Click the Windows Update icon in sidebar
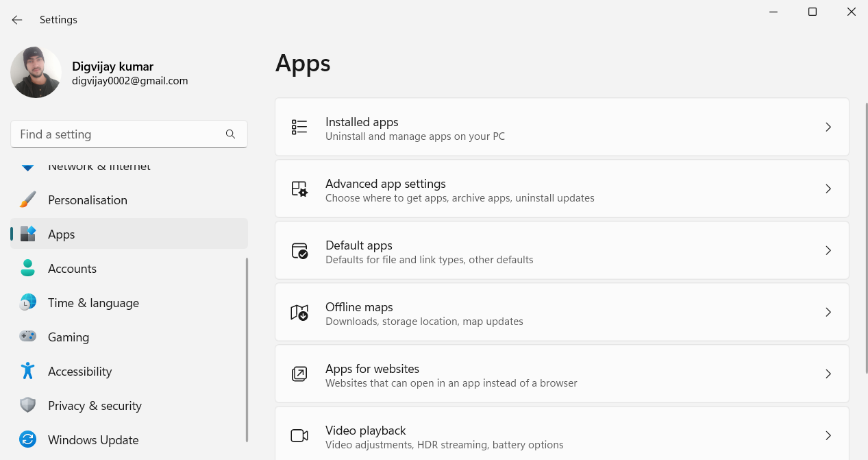This screenshot has height=460, width=868. (27, 439)
